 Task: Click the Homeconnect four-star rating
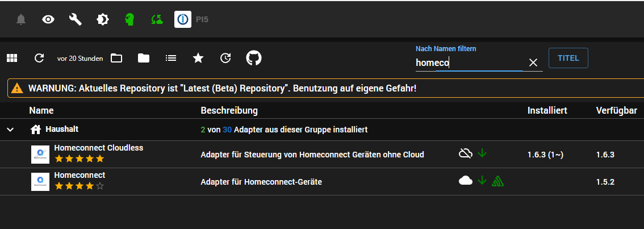(80, 186)
